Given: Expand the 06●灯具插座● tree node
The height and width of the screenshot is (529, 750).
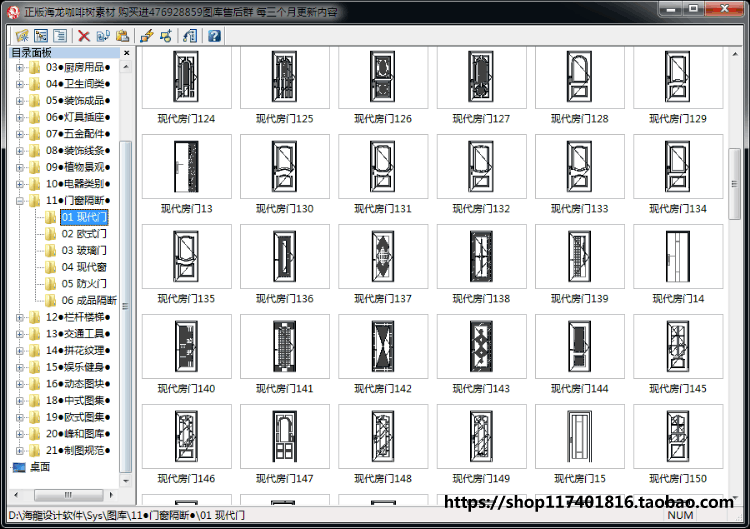Looking at the screenshot, I should pos(20,118).
